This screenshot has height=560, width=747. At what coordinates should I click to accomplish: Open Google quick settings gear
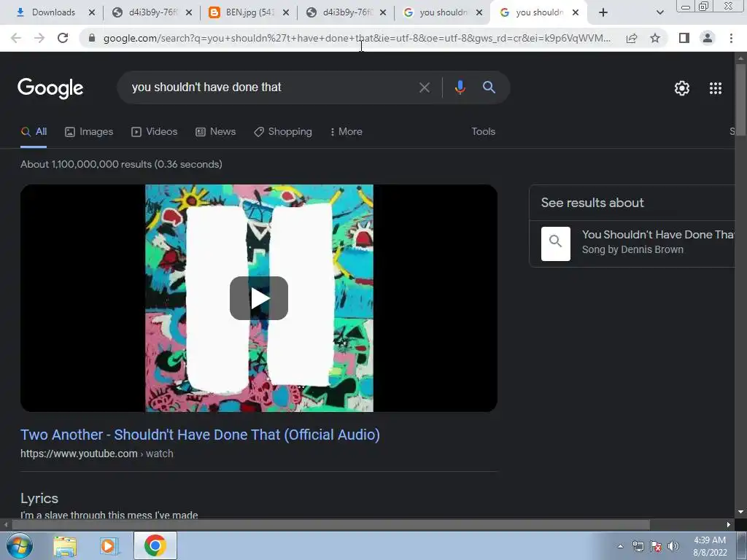click(682, 88)
